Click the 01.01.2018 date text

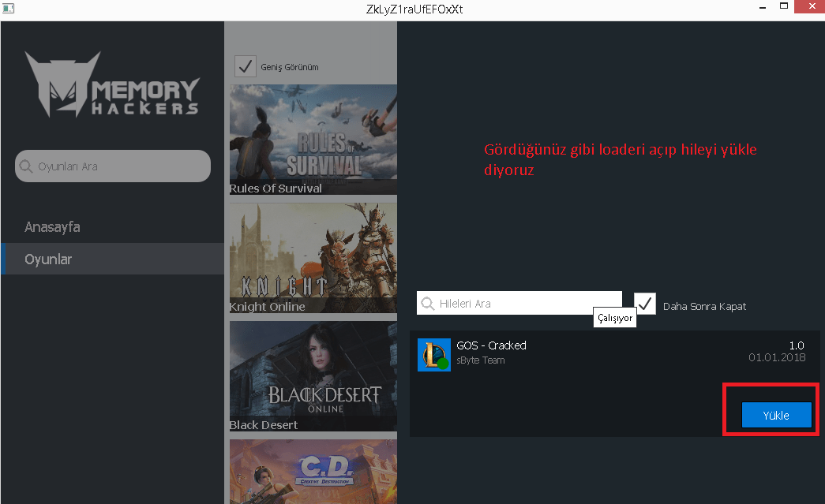[777, 357]
